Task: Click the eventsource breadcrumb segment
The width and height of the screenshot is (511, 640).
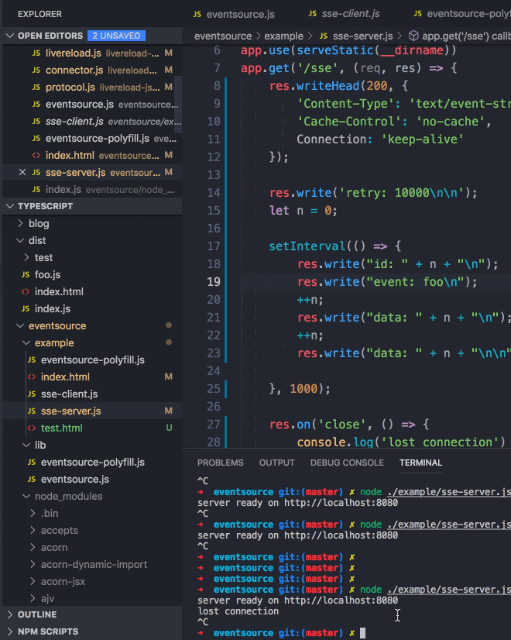Action: pos(223,36)
